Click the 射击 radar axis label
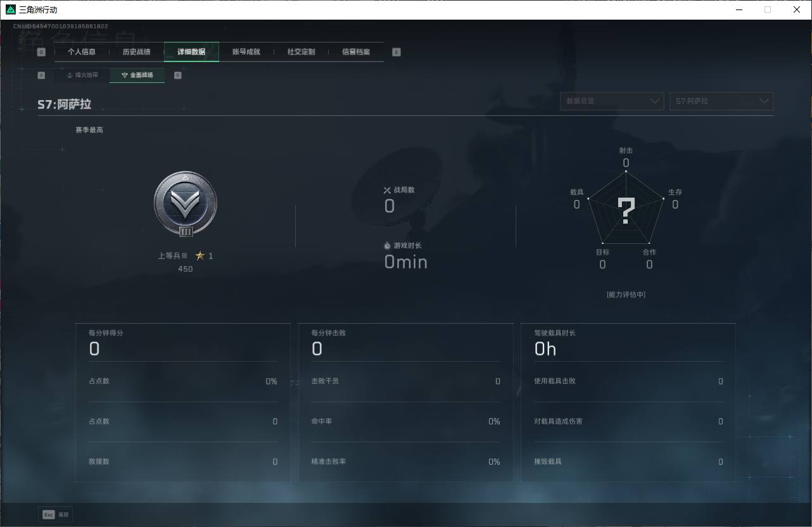 click(626, 151)
